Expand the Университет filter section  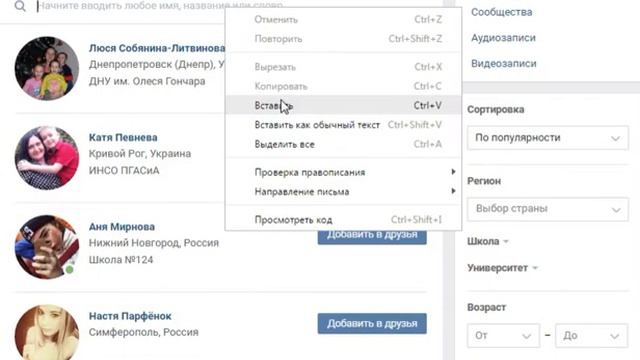502,268
